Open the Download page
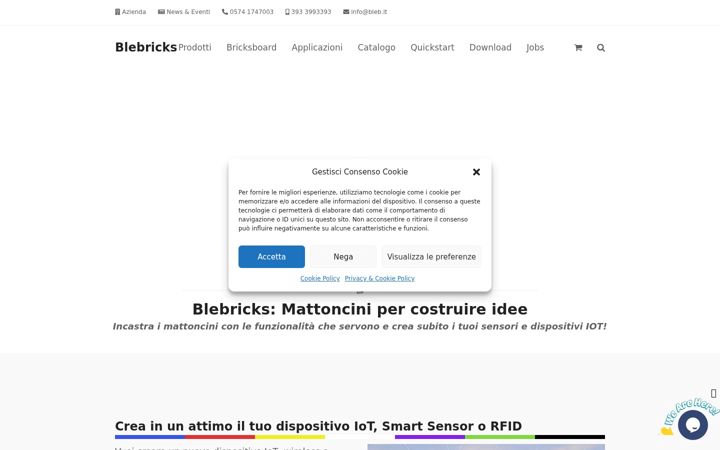This screenshot has width=720, height=450. pyautogui.click(x=490, y=47)
